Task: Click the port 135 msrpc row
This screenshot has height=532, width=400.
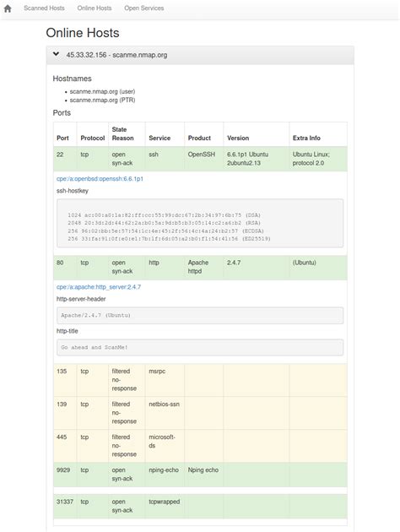Action: click(x=200, y=380)
